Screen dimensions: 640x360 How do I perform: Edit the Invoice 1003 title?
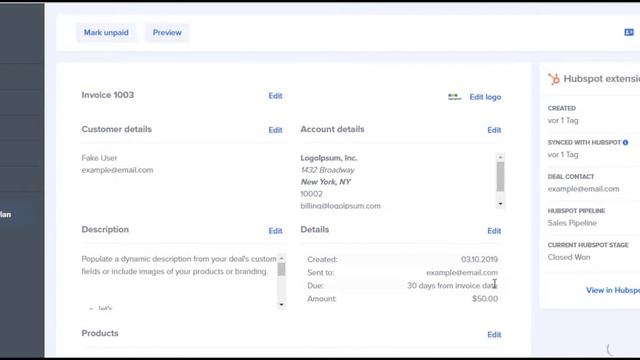275,96
